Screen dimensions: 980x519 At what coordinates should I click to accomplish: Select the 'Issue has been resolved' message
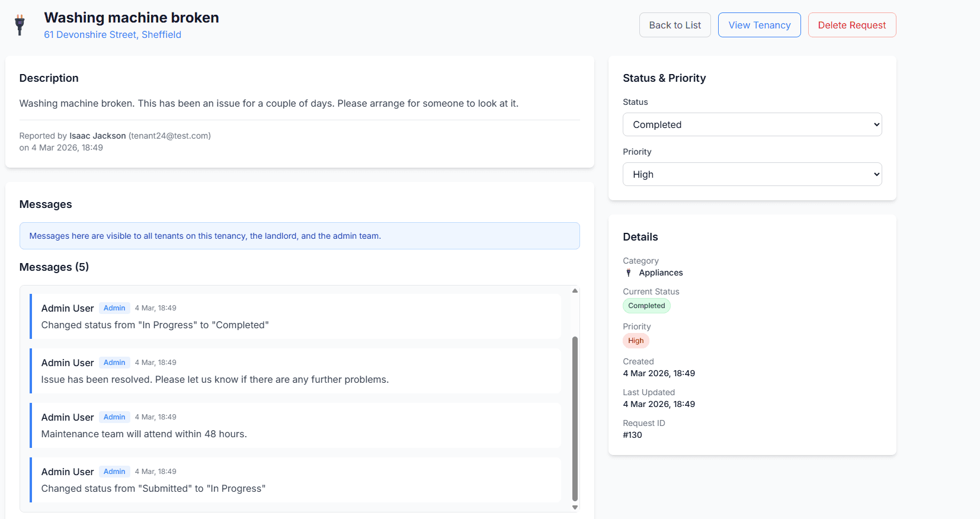pos(295,371)
